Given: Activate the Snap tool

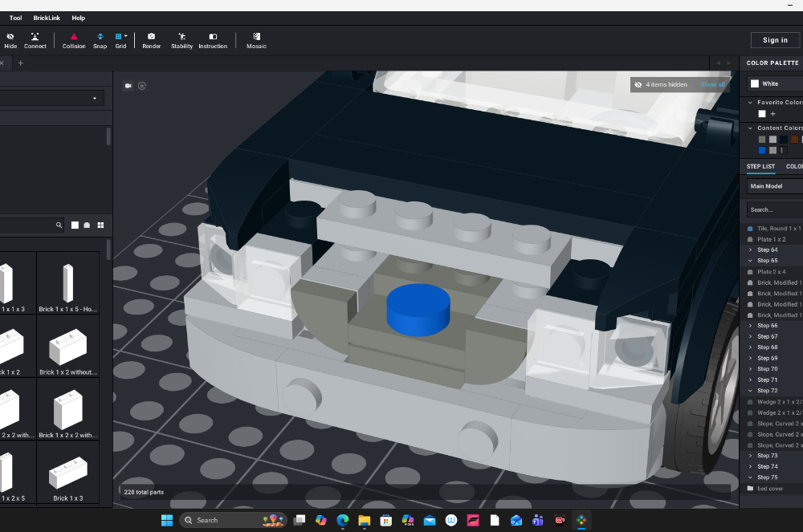Looking at the screenshot, I should 100,39.
